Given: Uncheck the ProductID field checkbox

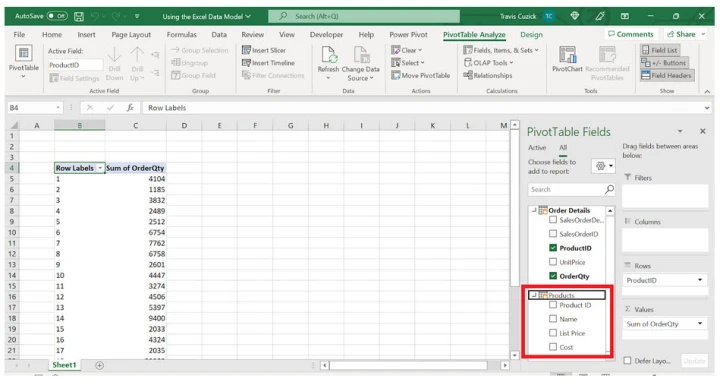Looking at the screenshot, I should coord(553,248).
